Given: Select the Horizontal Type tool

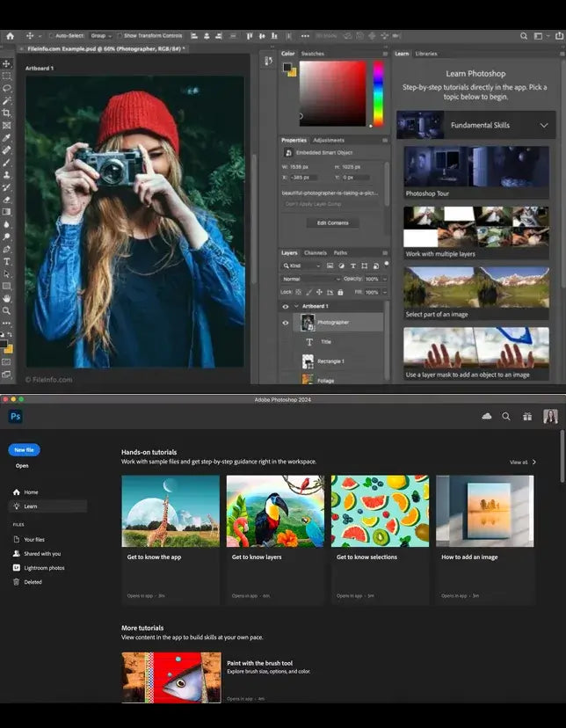Looking at the screenshot, I should click(x=6, y=261).
